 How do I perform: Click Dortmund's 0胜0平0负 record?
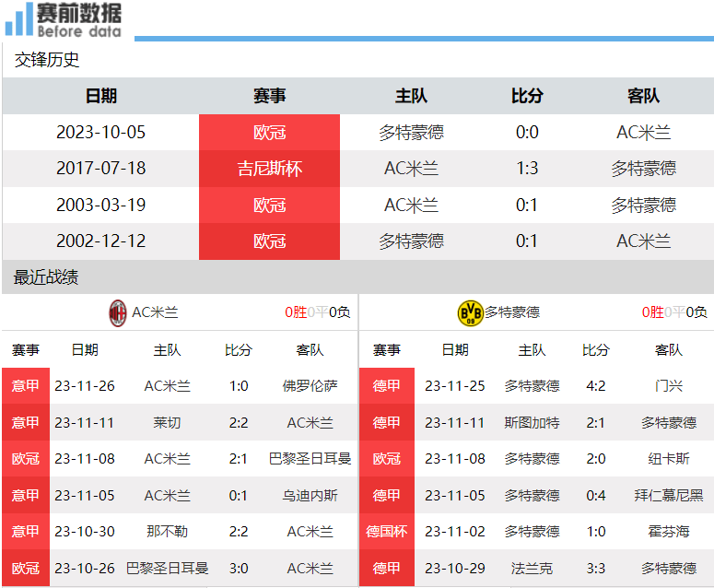point(674,312)
